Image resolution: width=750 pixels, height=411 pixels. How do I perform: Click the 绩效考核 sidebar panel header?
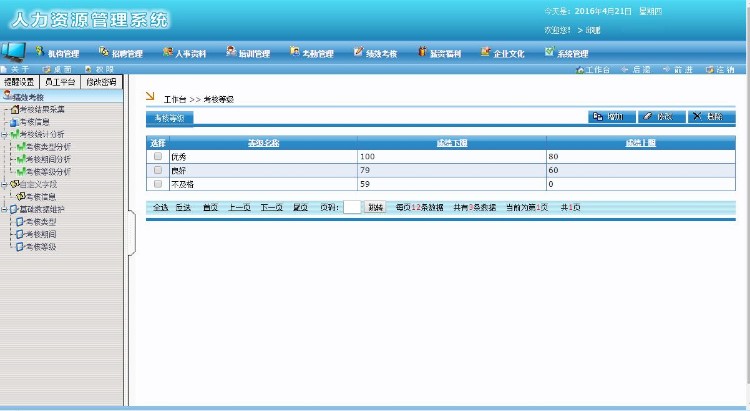pyautogui.click(x=62, y=97)
